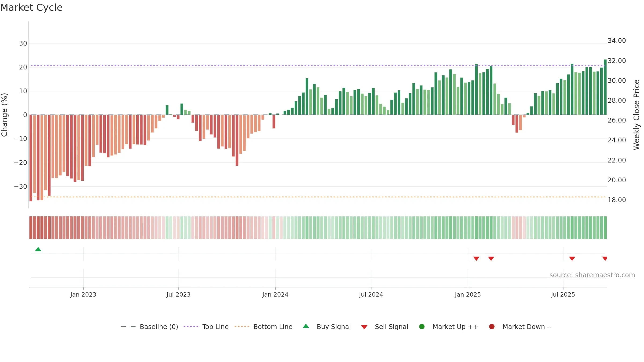
Task: Click the Jul 2024 axis label
Action: click(371, 295)
